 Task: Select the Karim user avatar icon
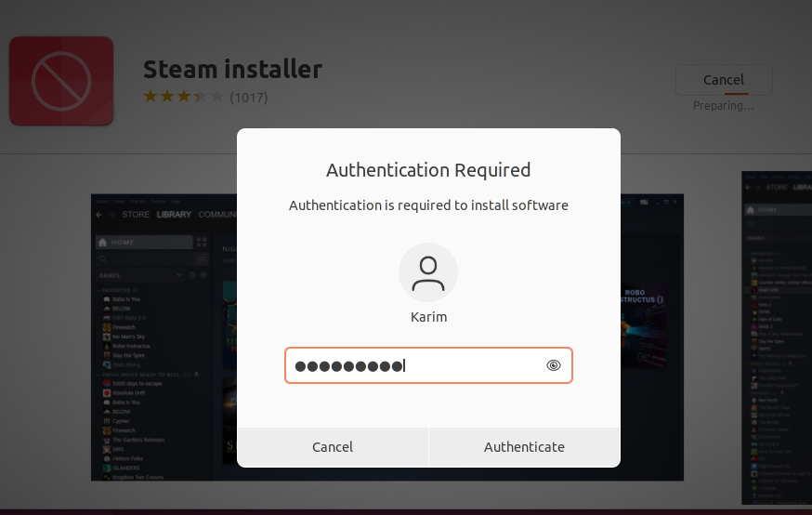pyautogui.click(x=428, y=272)
